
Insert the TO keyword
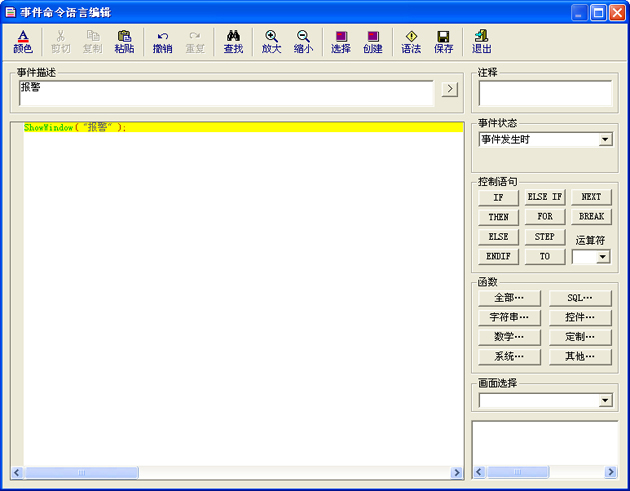click(545, 256)
